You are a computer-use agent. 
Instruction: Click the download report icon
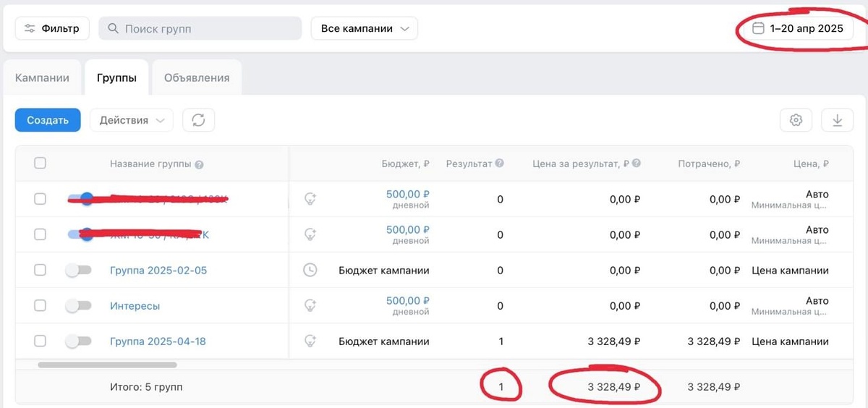838,120
